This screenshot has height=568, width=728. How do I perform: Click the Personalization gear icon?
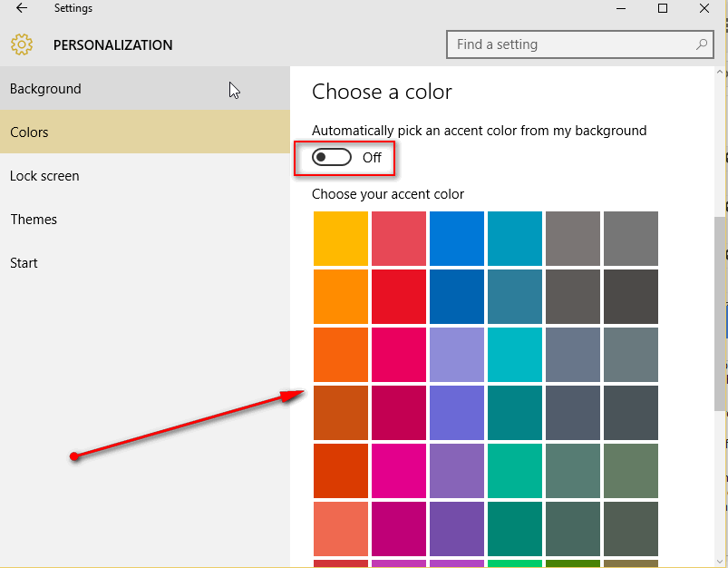pyautogui.click(x=22, y=44)
